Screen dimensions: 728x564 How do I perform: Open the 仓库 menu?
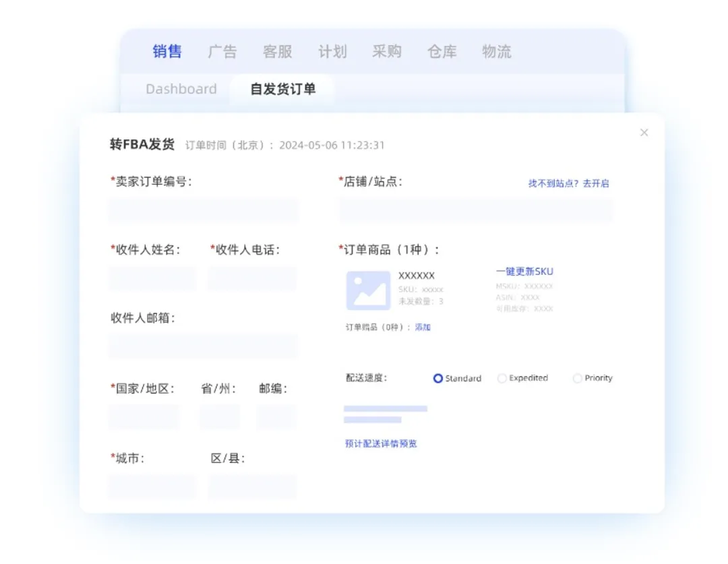[442, 52]
